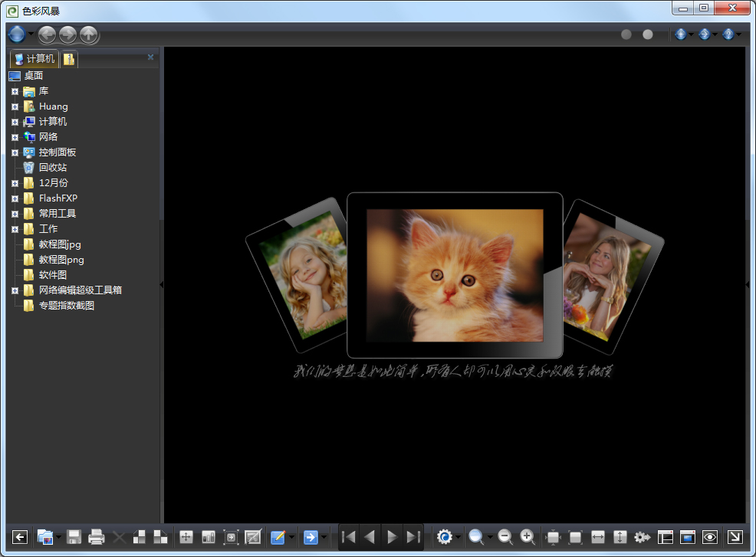Click the first top-right blue round icon
The image size is (756, 557).
click(681, 34)
